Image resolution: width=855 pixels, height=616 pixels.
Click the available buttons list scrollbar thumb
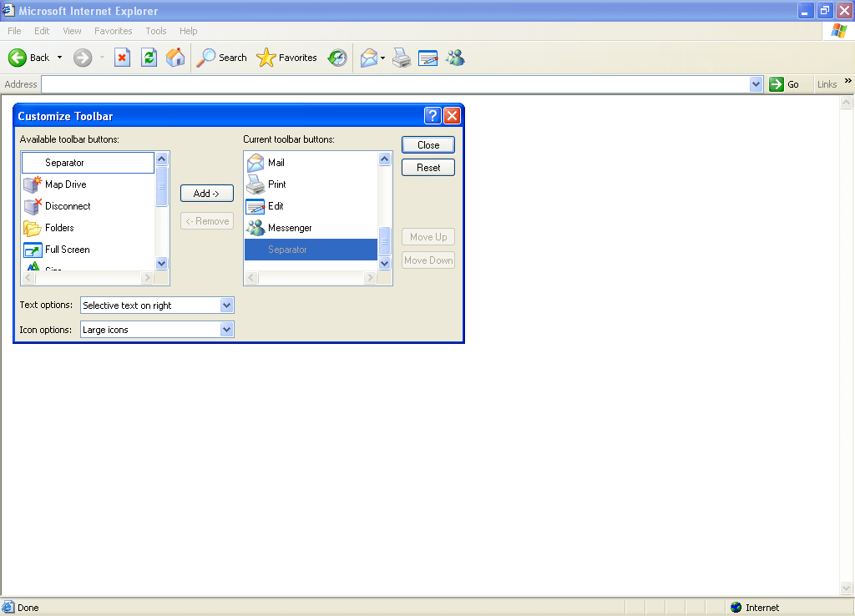click(161, 186)
